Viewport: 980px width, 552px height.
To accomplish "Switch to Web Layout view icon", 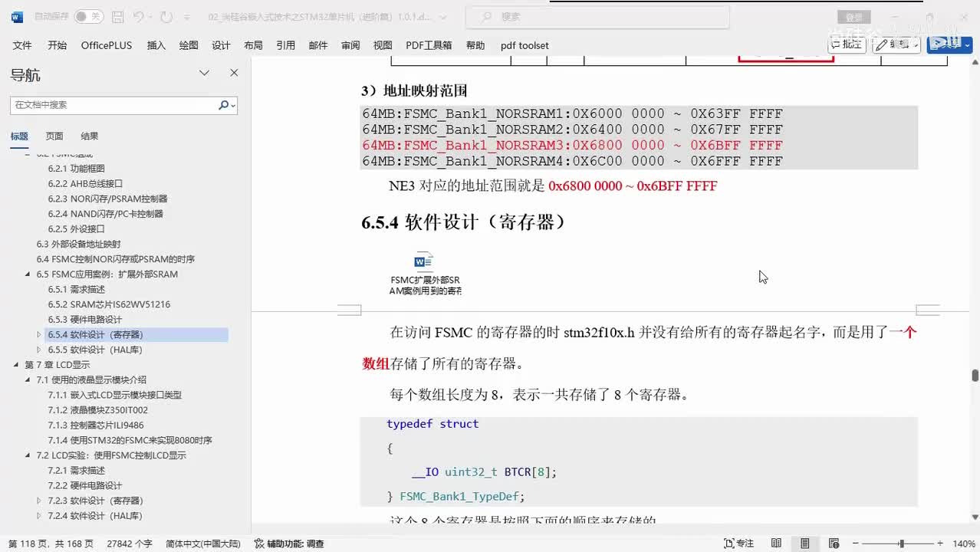I will pos(833,544).
